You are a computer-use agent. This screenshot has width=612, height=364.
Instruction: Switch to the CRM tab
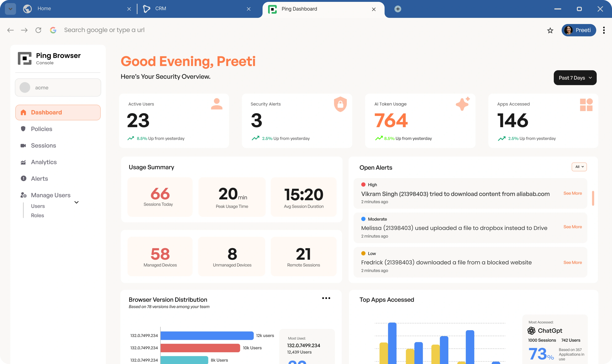[x=161, y=9]
